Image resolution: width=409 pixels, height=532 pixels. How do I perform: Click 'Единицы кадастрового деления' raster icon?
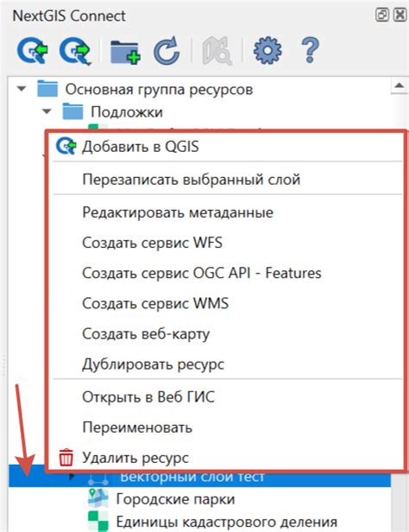(x=98, y=521)
